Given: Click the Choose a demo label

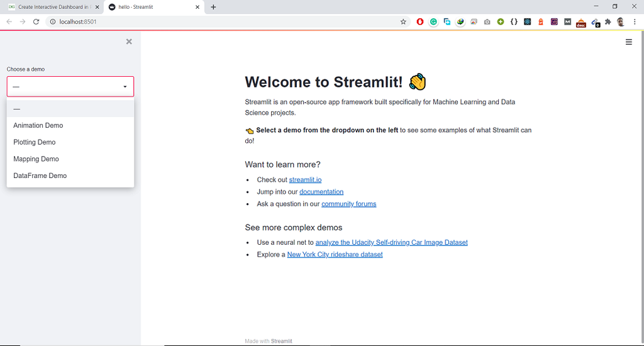Looking at the screenshot, I should (25, 69).
